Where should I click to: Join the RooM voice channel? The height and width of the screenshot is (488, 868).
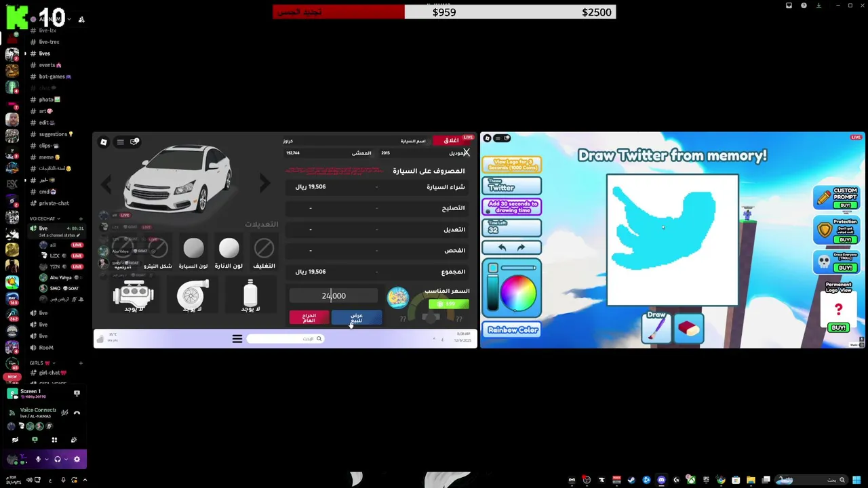(x=46, y=348)
